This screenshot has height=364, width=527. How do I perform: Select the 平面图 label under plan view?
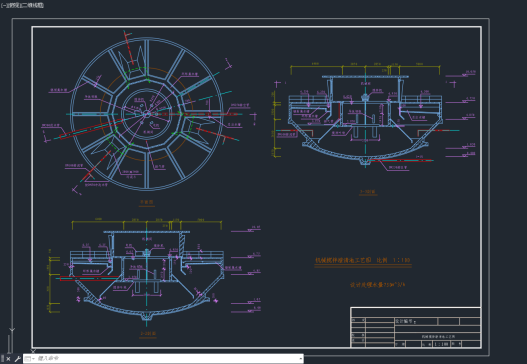147,202
